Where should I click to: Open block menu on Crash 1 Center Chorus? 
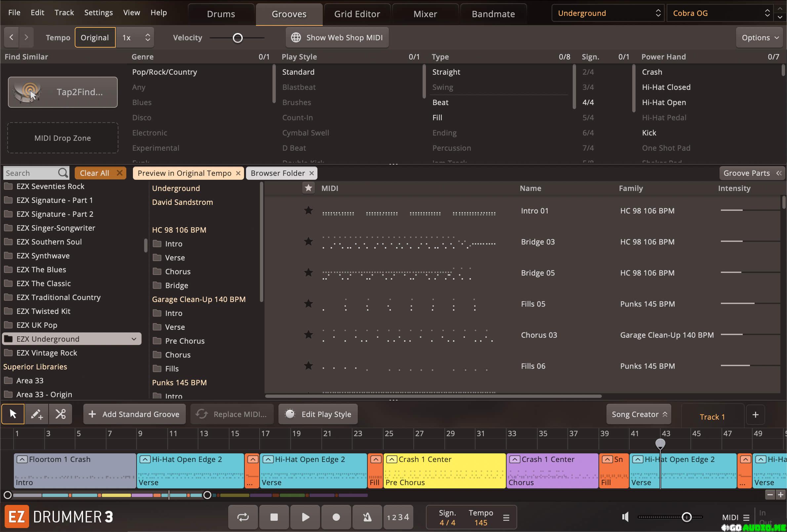coord(515,459)
